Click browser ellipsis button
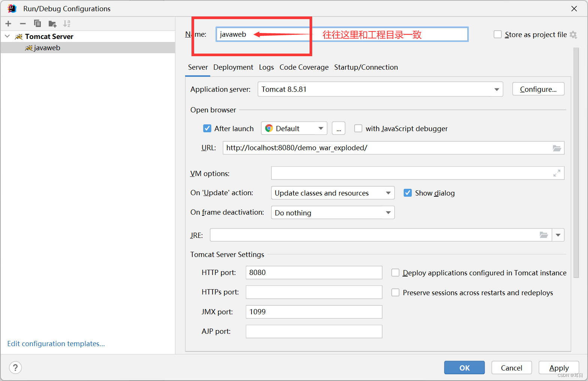 [x=339, y=128]
